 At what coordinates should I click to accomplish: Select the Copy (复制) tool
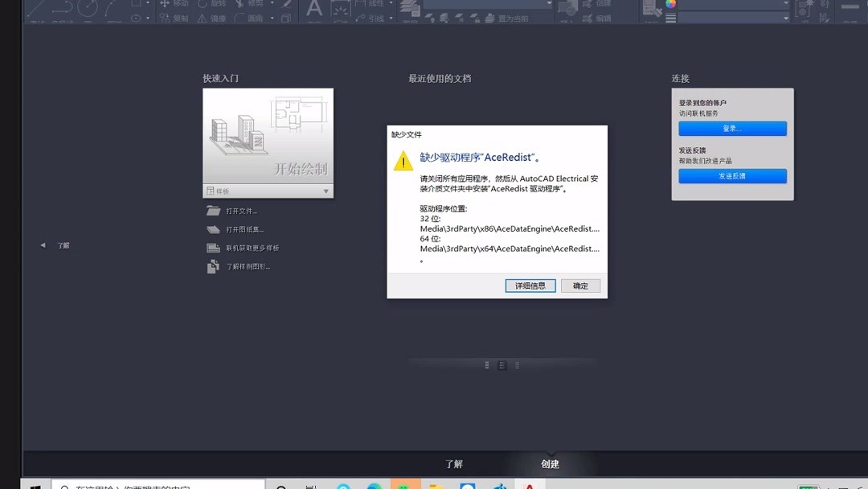(x=176, y=17)
